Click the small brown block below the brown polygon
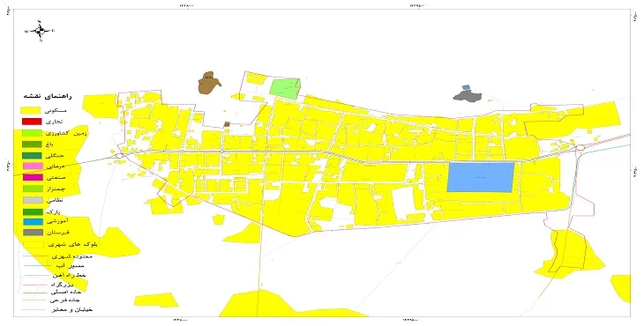Image resolution: width=644 pixels, height=326 pixels. (x=227, y=124)
